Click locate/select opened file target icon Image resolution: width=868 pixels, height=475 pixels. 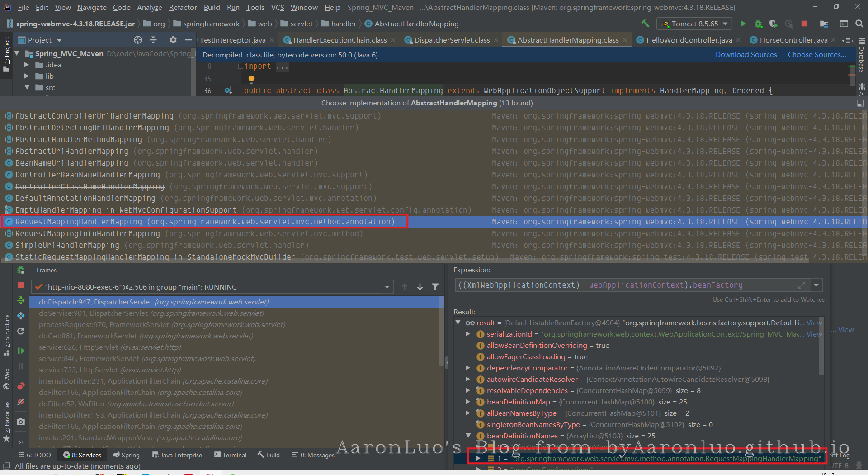coord(138,40)
